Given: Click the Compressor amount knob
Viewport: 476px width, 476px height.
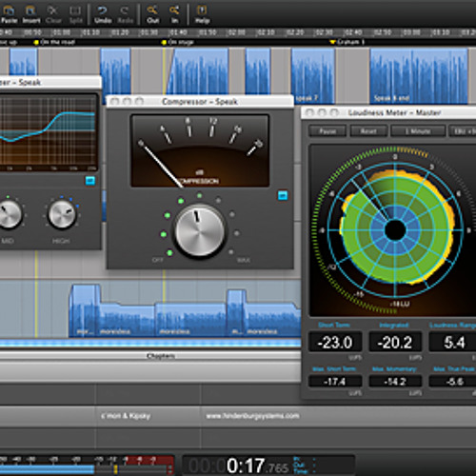Looking at the screenshot, I should pyautogui.click(x=200, y=230).
